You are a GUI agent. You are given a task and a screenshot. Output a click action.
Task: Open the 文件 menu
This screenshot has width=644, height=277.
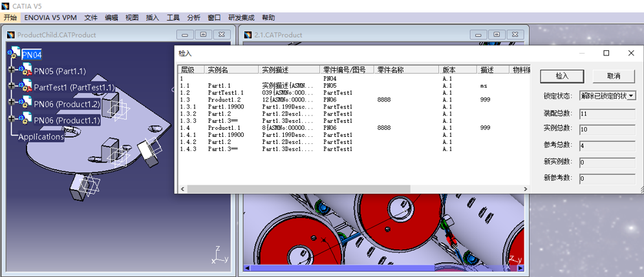[91, 17]
